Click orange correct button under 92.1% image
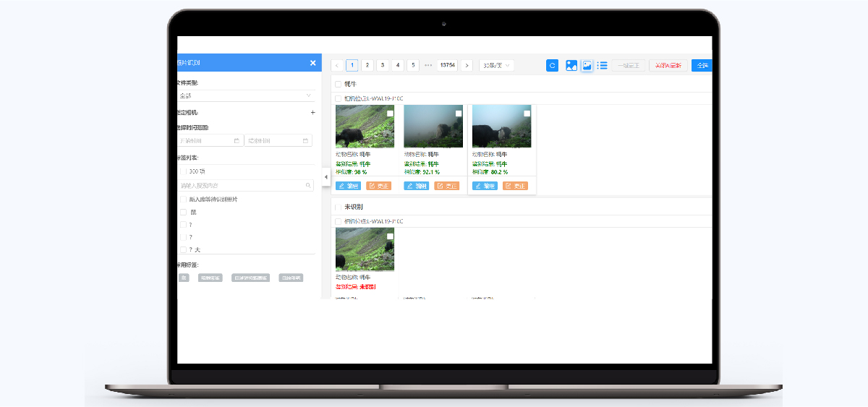The height and width of the screenshot is (407, 868). [x=447, y=186]
